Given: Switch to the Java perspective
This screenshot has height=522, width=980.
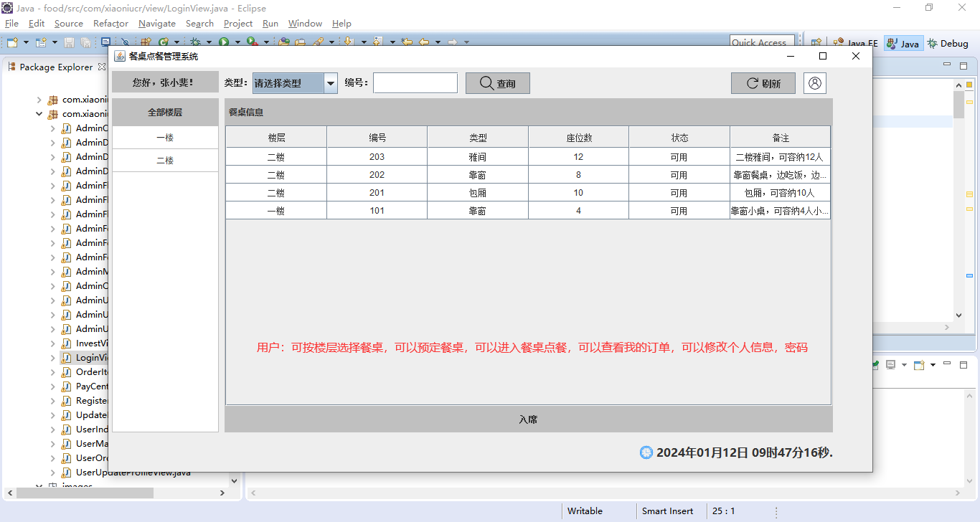Looking at the screenshot, I should pos(903,43).
